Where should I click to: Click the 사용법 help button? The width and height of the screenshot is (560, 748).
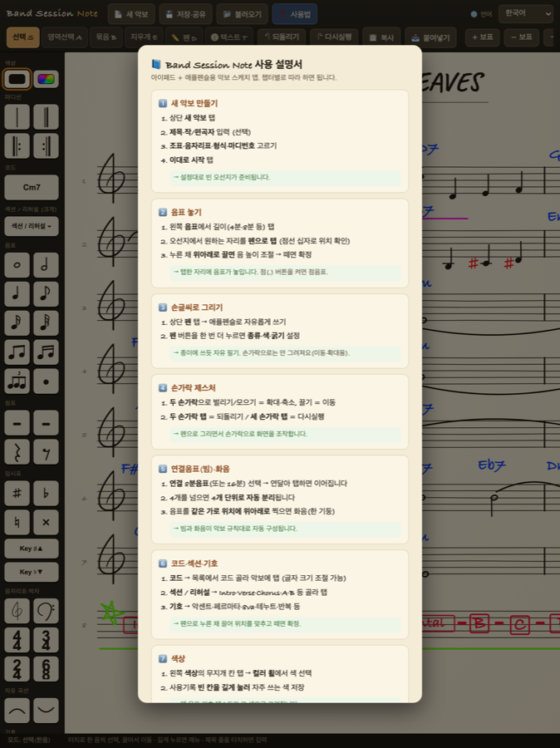295,14
